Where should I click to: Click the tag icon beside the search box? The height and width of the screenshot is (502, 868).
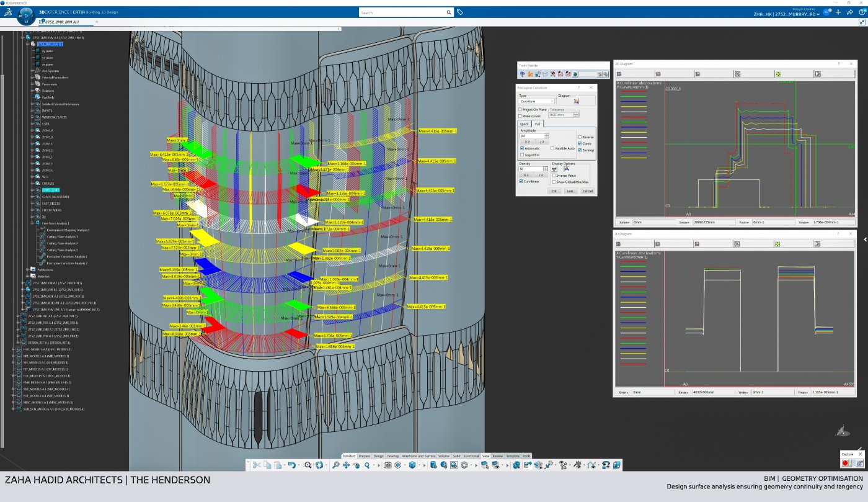(x=459, y=12)
